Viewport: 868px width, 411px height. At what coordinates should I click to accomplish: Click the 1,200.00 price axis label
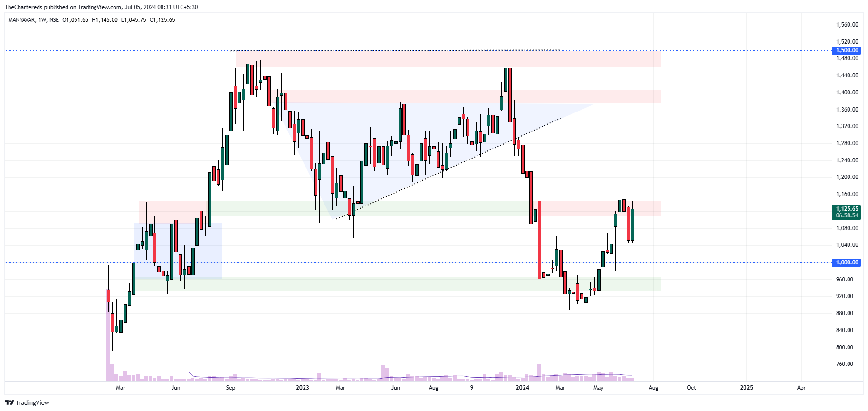847,177
